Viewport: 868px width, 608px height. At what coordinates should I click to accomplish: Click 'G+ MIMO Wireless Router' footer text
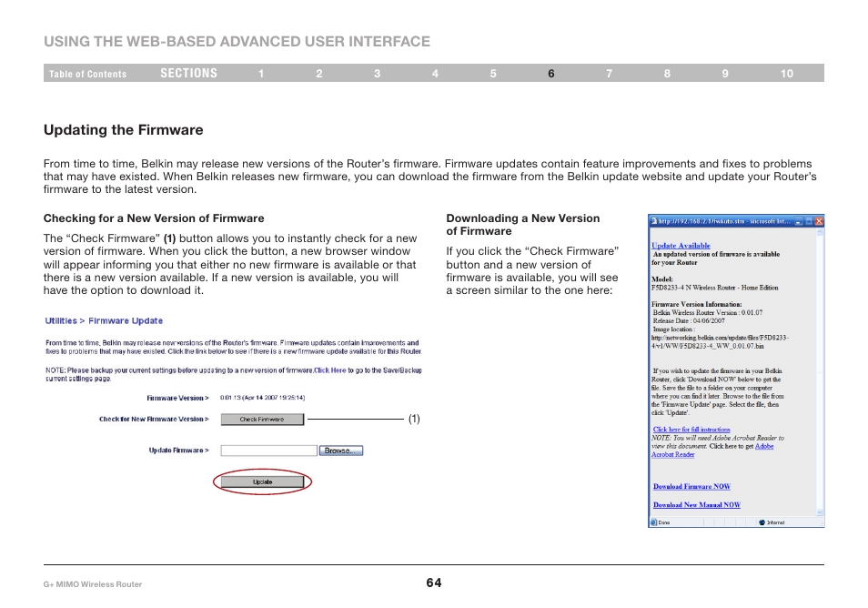(x=93, y=584)
